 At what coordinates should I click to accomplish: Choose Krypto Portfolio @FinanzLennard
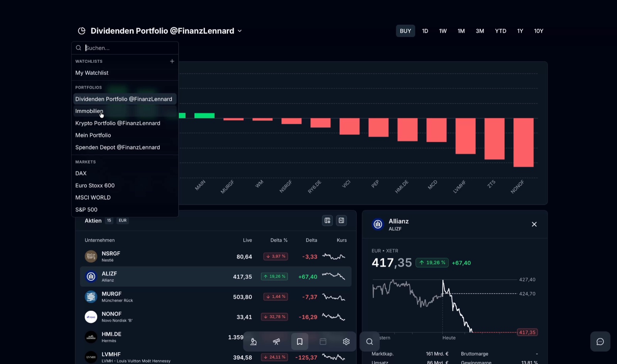[x=125, y=123]
